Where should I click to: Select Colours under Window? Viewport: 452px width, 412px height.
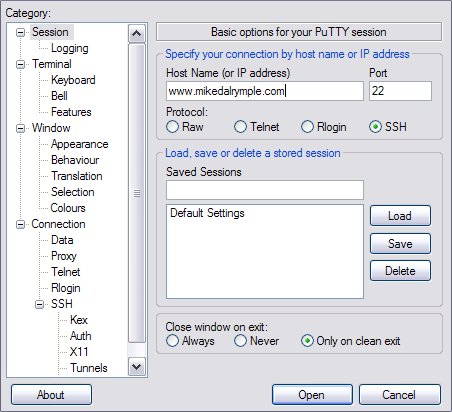68,208
